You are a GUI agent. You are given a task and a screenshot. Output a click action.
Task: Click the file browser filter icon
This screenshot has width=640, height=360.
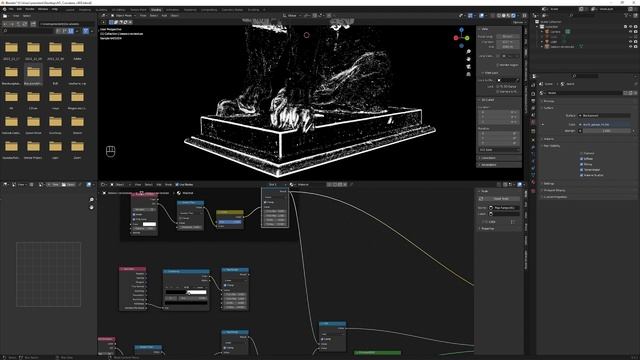click(x=86, y=31)
